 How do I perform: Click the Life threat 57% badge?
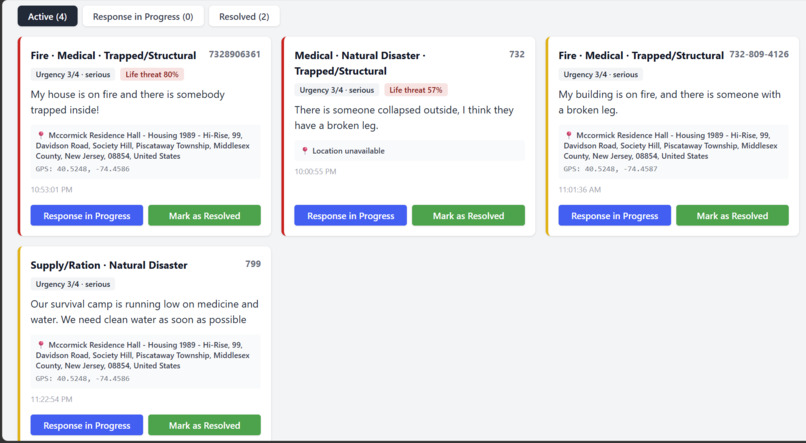click(x=416, y=90)
